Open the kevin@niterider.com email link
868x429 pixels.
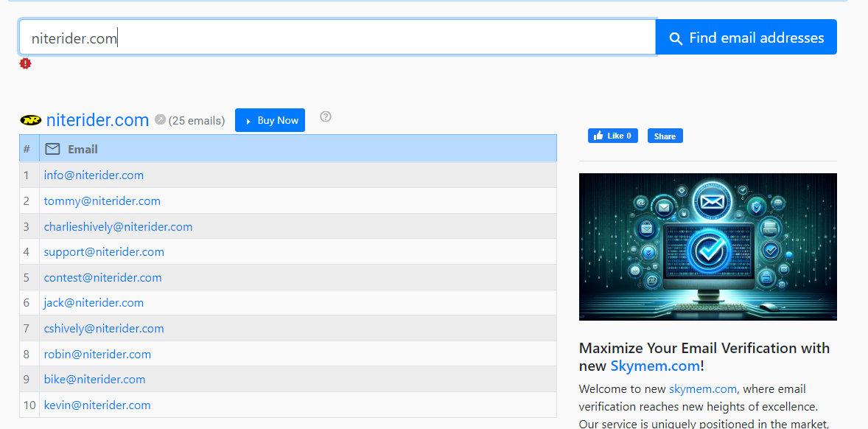click(x=97, y=405)
